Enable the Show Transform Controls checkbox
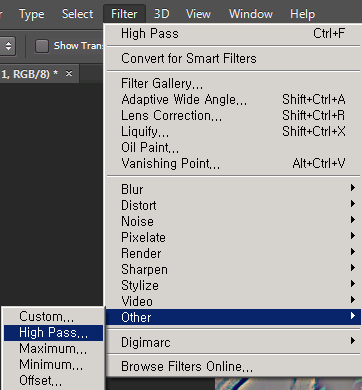The width and height of the screenshot is (362, 390). (x=42, y=46)
